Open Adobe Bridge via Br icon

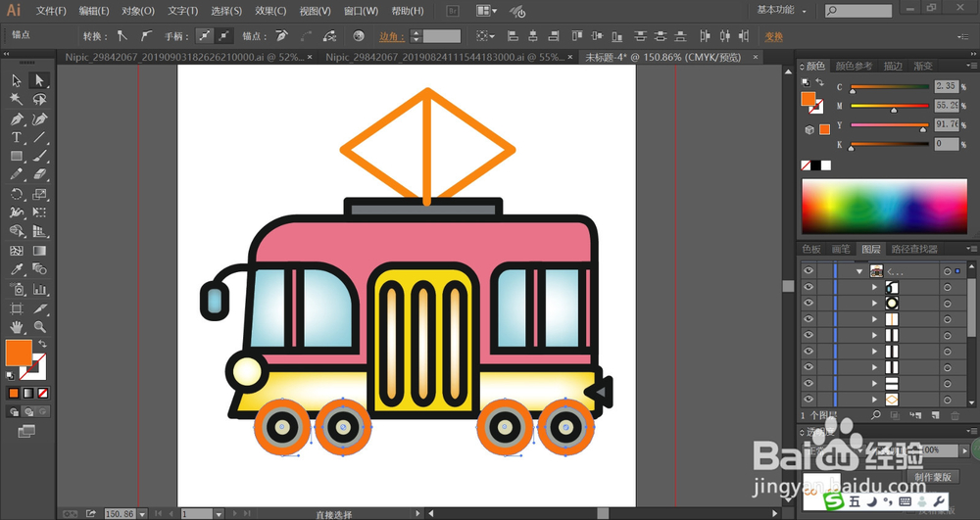(x=454, y=11)
